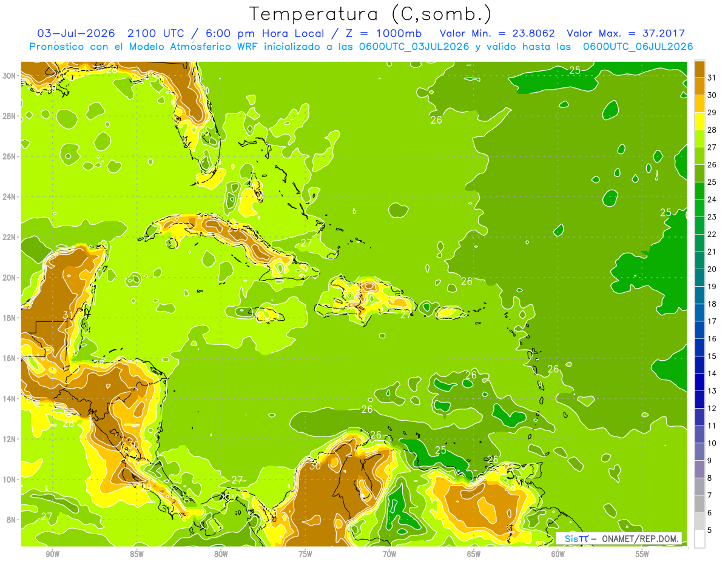Click legend value 8 on the color scale

709,478
